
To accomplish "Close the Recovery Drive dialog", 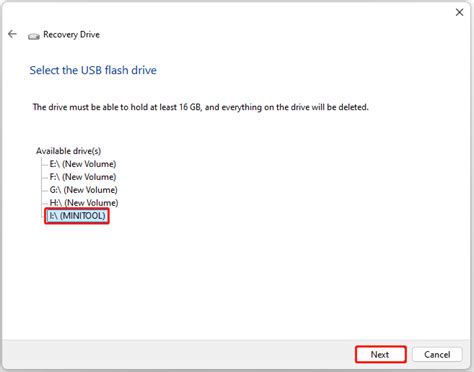I will (459, 12).
